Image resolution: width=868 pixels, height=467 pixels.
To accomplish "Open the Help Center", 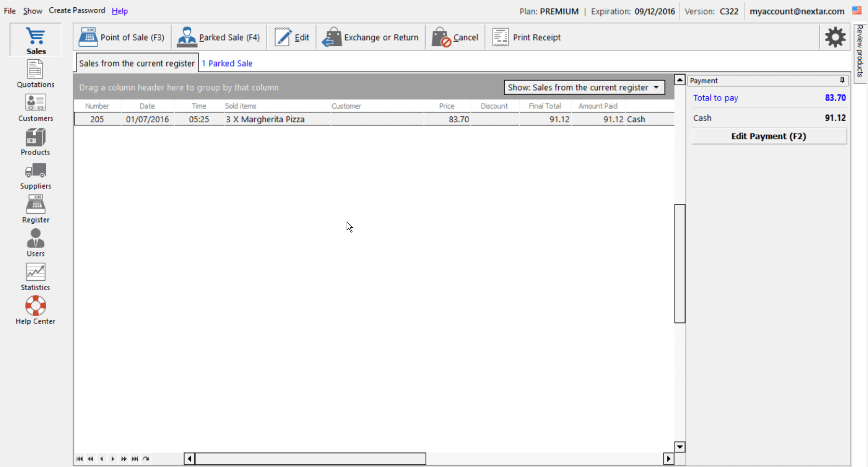I will (x=35, y=310).
